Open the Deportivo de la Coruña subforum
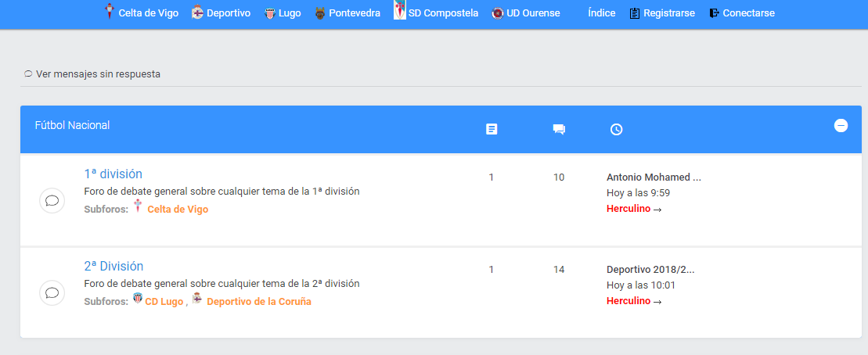868x355 pixels. [x=259, y=302]
